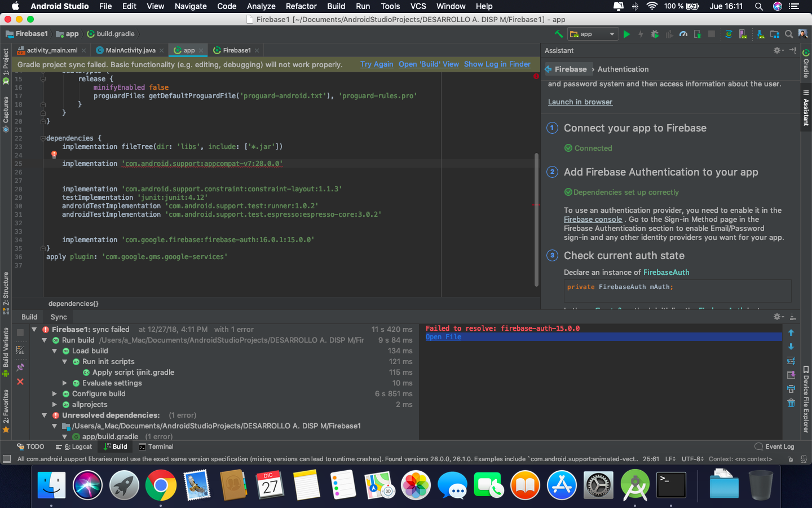
Task: Click Show Log in Finder link
Action: tap(497, 64)
